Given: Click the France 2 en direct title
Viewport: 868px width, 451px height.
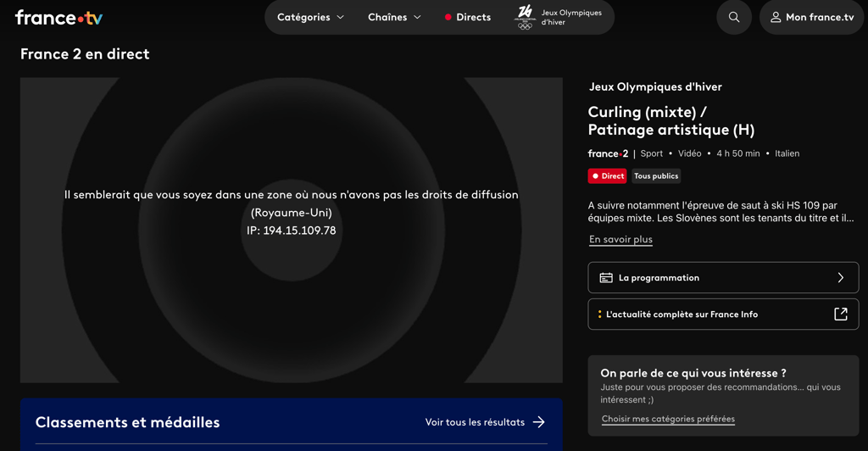Looking at the screenshot, I should click(85, 54).
